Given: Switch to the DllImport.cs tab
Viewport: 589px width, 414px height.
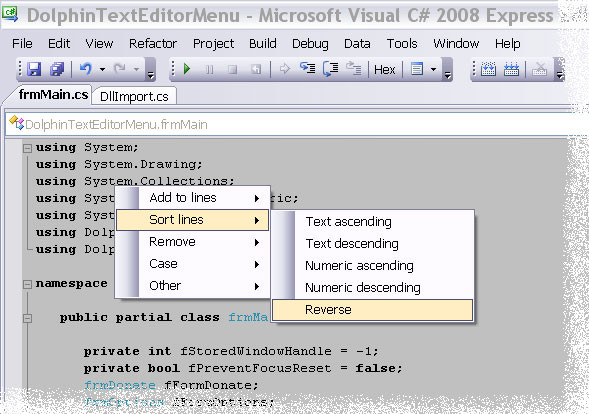Looking at the screenshot, I should point(134,97).
